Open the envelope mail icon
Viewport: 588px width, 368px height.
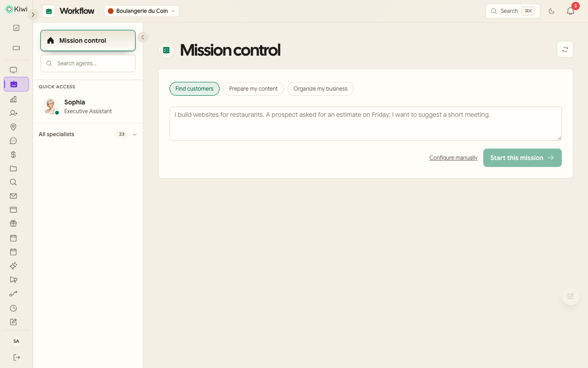tap(13, 196)
